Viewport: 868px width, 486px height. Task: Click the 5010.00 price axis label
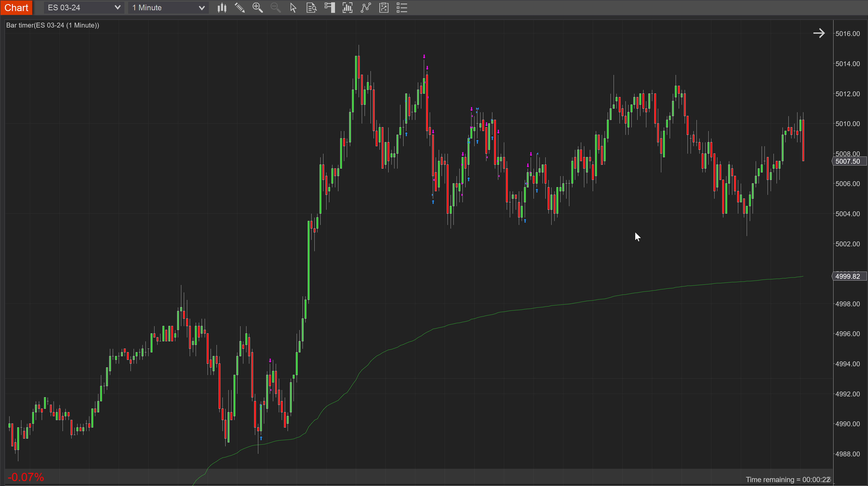[848, 124]
